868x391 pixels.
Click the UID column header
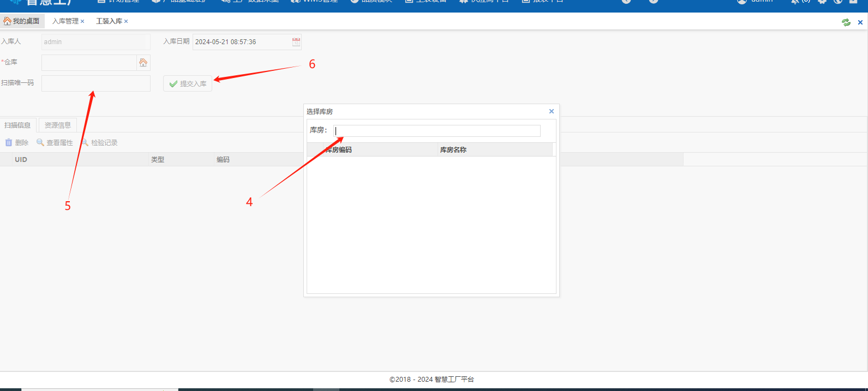point(21,160)
